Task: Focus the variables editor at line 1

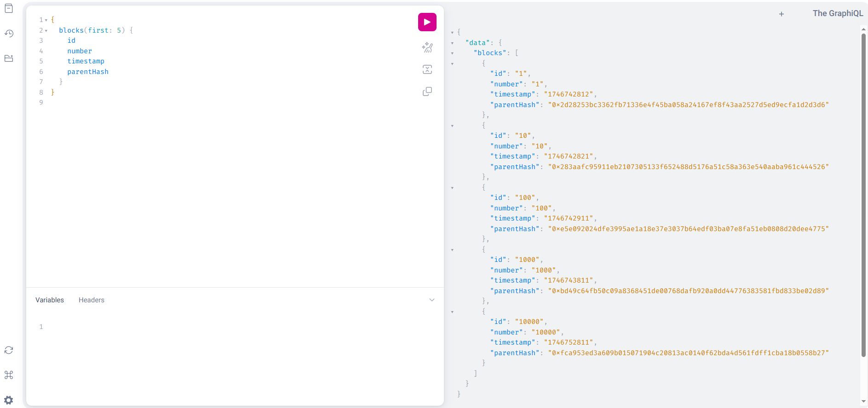Action: 244,327
